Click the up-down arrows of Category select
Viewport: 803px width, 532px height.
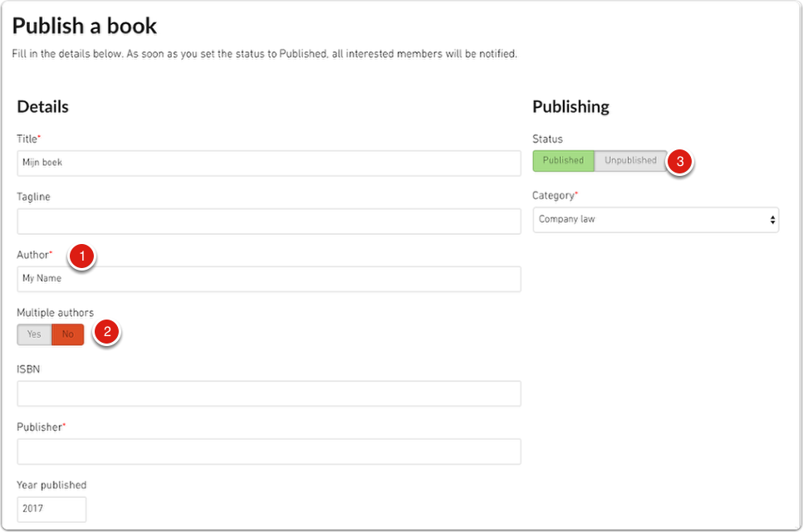pyautogui.click(x=772, y=220)
